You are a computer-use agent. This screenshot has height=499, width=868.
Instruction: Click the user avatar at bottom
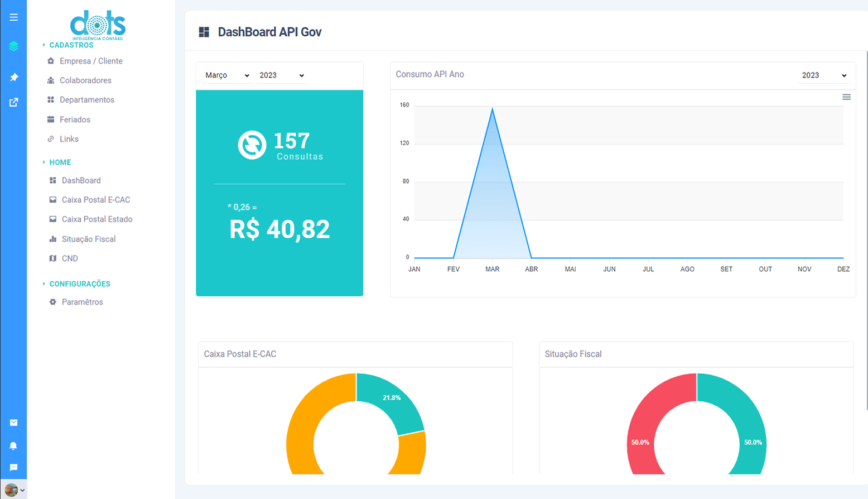point(11,490)
